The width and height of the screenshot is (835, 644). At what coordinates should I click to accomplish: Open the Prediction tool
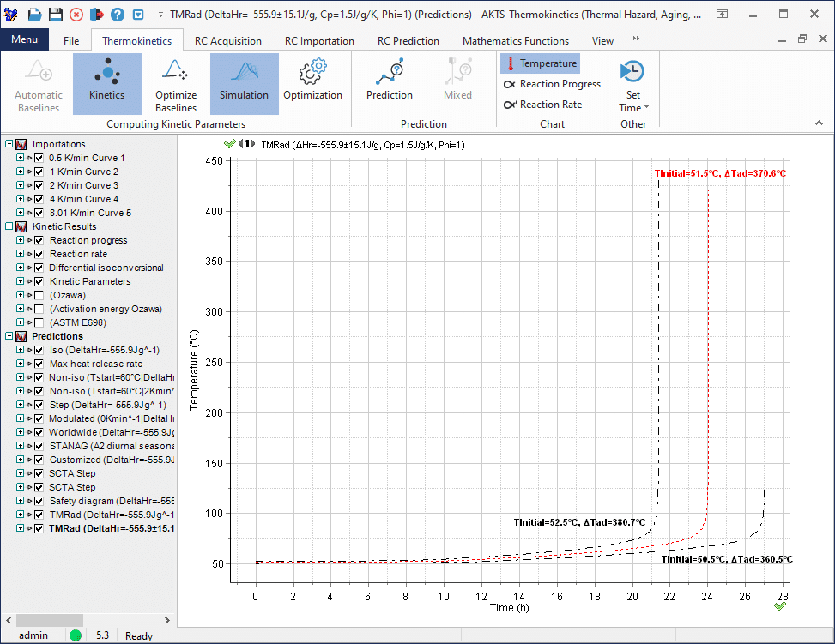[x=389, y=83]
